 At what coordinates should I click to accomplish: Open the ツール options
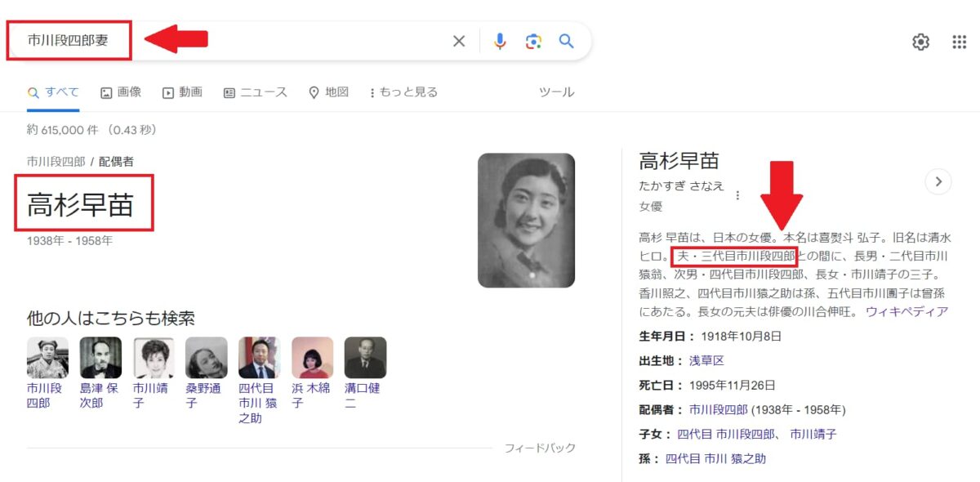coord(557,92)
